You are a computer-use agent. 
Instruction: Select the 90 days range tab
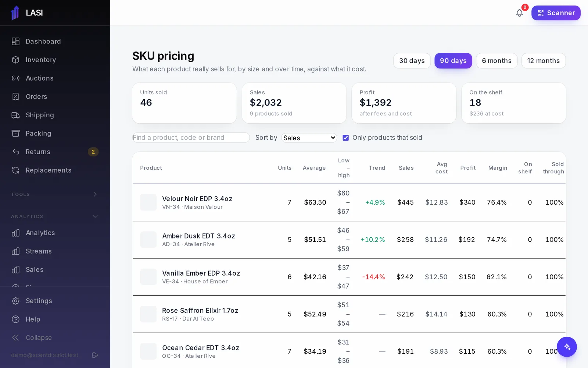453,61
